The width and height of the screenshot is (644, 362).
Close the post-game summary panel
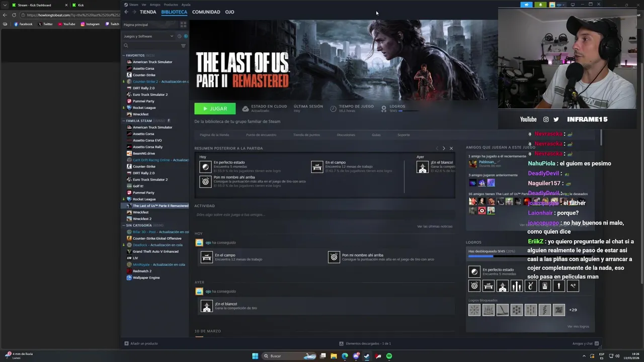[451, 148]
